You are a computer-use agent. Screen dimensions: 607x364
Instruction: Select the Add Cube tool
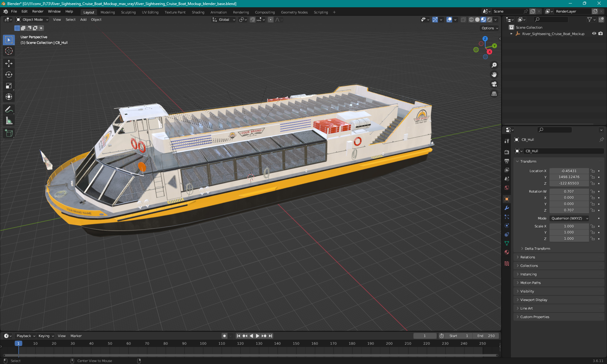(x=9, y=133)
